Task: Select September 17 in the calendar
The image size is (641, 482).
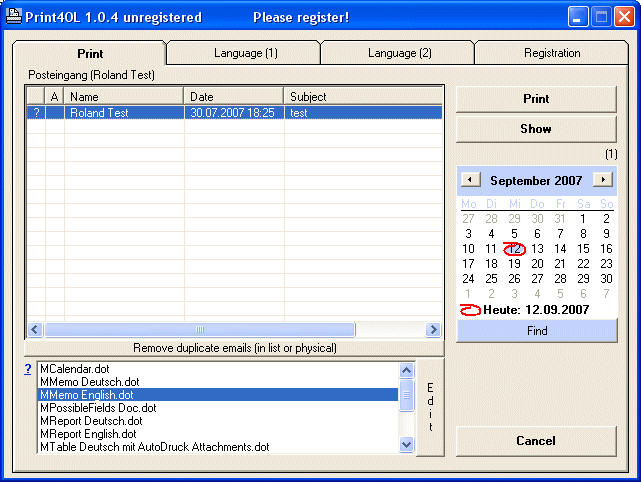Action: click(x=468, y=264)
